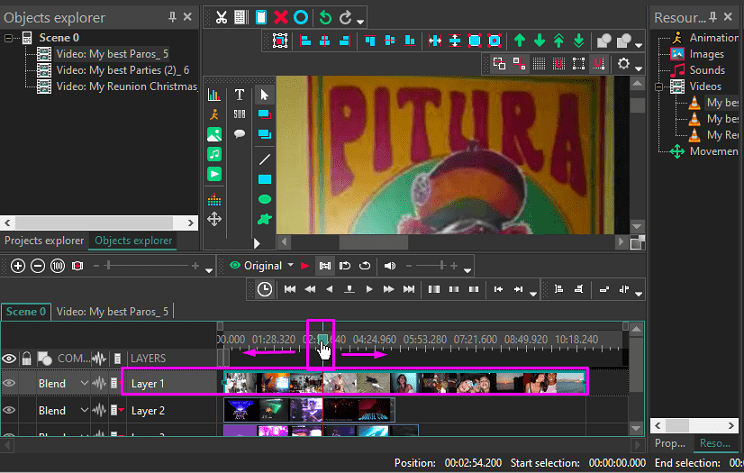The height and width of the screenshot is (473, 744).
Task: Toggle the waveform for Layer 1
Action: click(x=99, y=383)
